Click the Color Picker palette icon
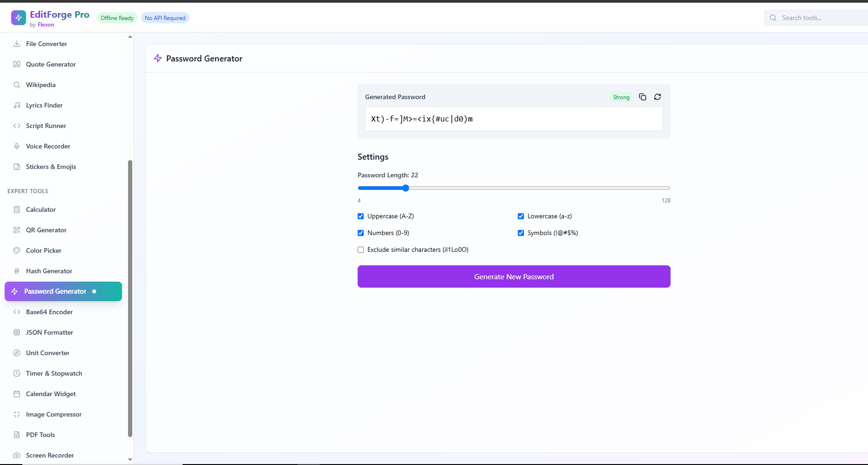 17,250
